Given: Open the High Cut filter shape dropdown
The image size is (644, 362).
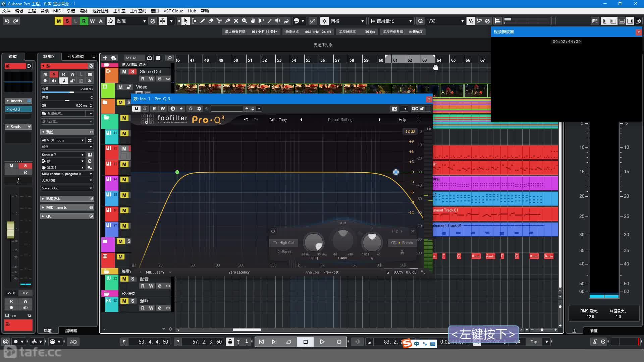Looking at the screenshot, I should 283,243.
